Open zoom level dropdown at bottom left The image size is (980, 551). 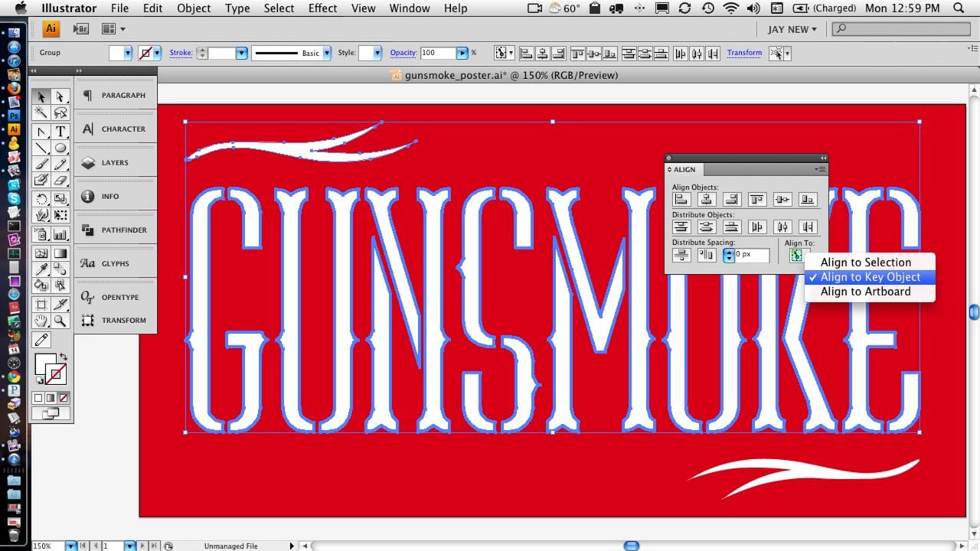pyautogui.click(x=71, y=546)
